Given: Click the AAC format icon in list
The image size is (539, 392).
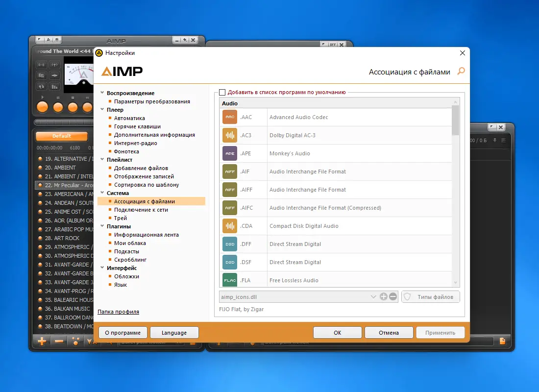Looking at the screenshot, I should pos(230,117).
